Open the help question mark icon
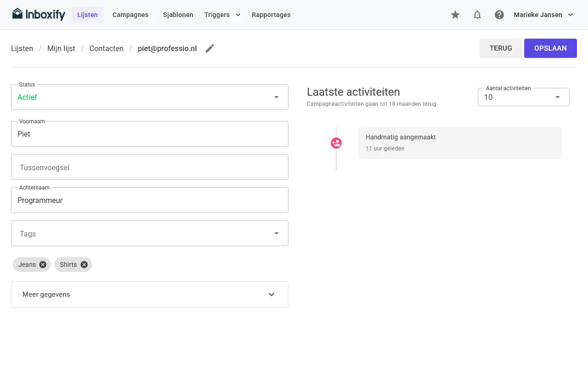The width and height of the screenshot is (588, 368). pos(499,15)
